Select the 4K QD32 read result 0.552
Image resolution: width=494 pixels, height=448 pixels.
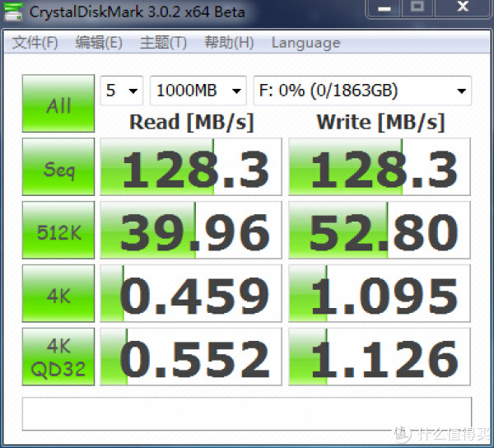coord(191,357)
